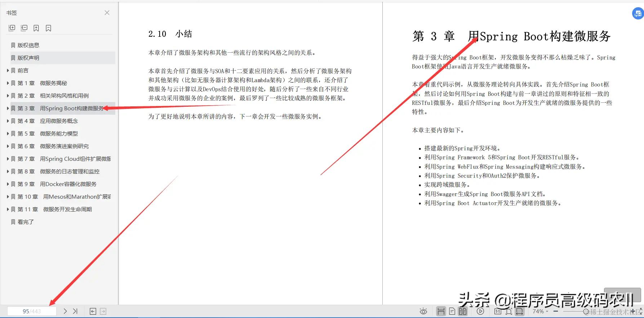Switch to single page view
The height and width of the screenshot is (318, 644).
pyautogui.click(x=452, y=311)
